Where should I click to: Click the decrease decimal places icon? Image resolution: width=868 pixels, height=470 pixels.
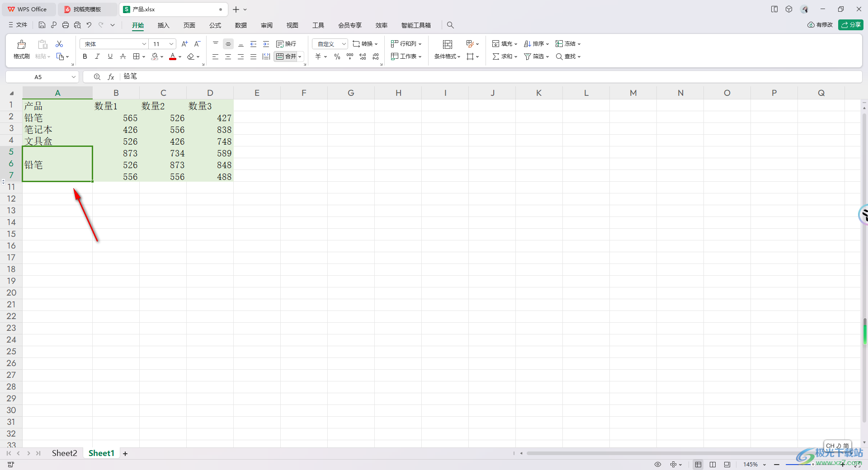coord(376,56)
